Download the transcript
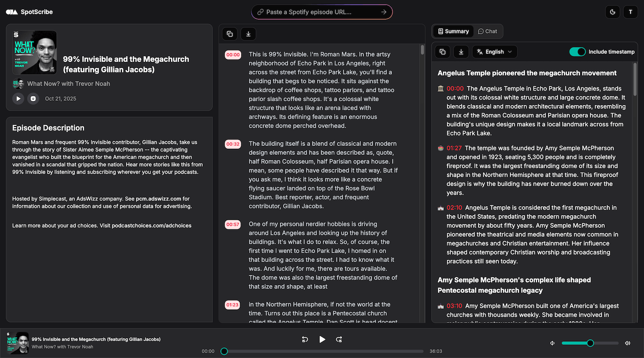The height and width of the screenshot is (358, 644). point(248,33)
